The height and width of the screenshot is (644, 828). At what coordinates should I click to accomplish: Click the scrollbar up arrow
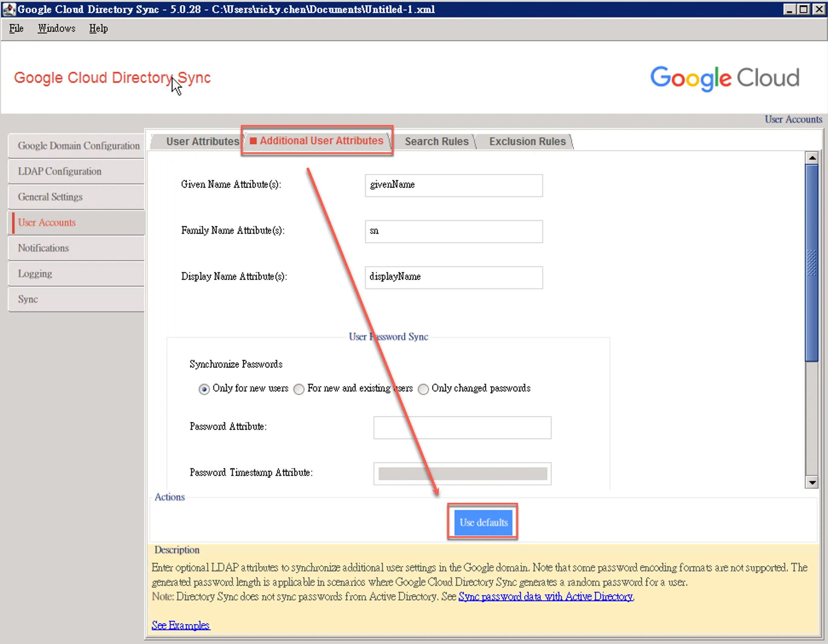coord(812,158)
